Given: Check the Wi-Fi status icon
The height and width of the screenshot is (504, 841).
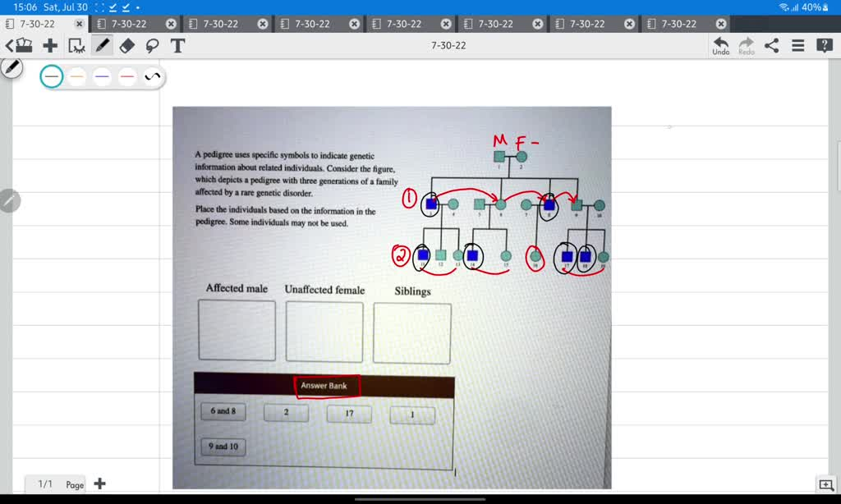Looking at the screenshot, I should (x=784, y=7).
